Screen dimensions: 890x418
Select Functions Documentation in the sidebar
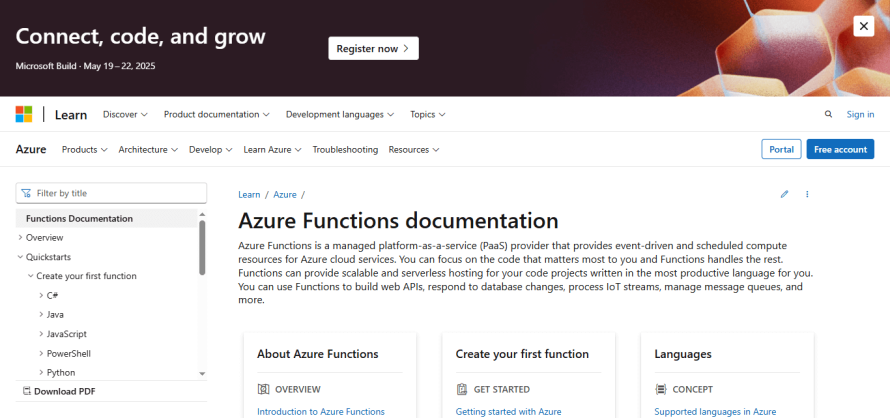point(107,219)
